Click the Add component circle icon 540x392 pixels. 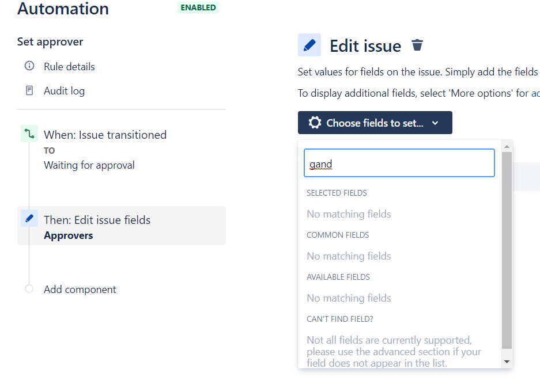click(x=29, y=289)
